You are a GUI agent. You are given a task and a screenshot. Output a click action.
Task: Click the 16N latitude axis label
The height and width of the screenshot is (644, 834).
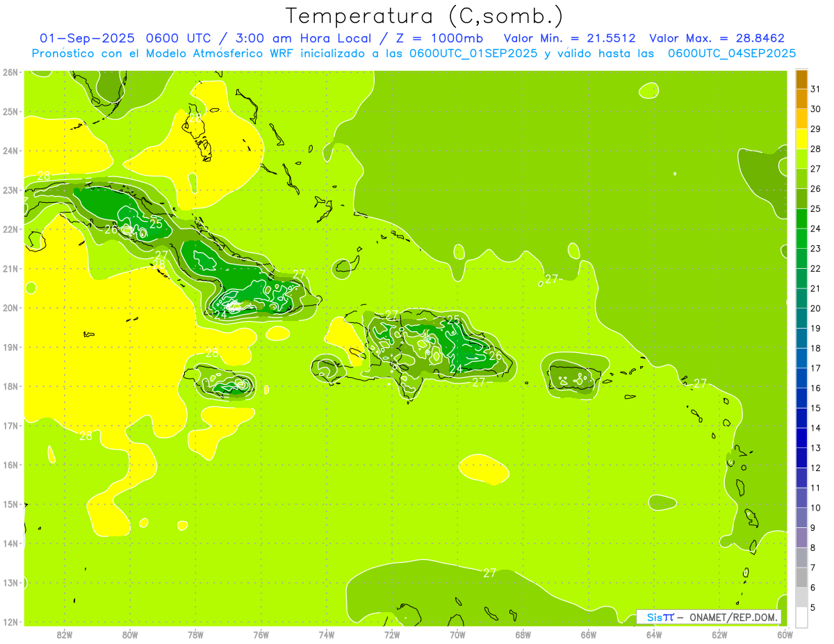10,465
